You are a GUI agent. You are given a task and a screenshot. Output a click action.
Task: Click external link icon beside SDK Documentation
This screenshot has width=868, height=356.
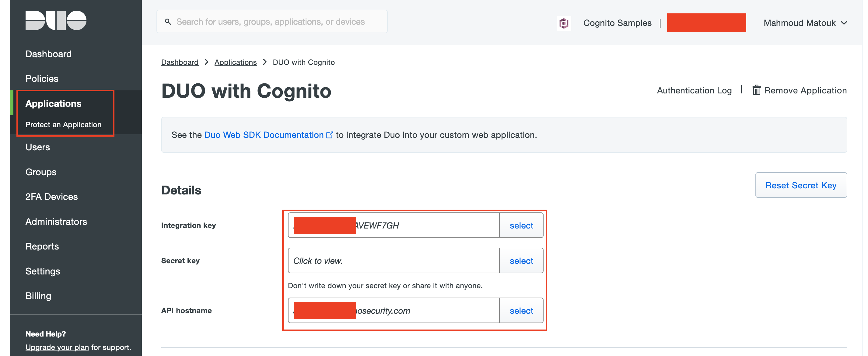[330, 135]
